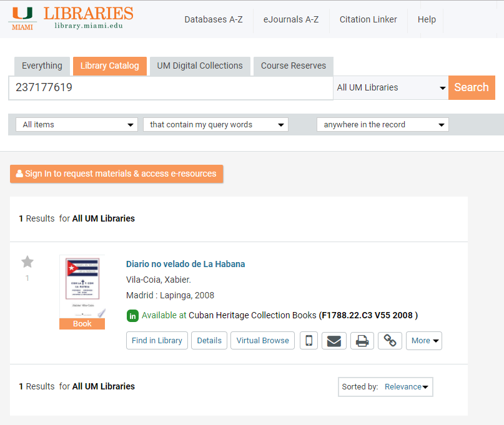The image size is (504, 425).
Task: Star the Diario no velado result
Action: pos(27,262)
